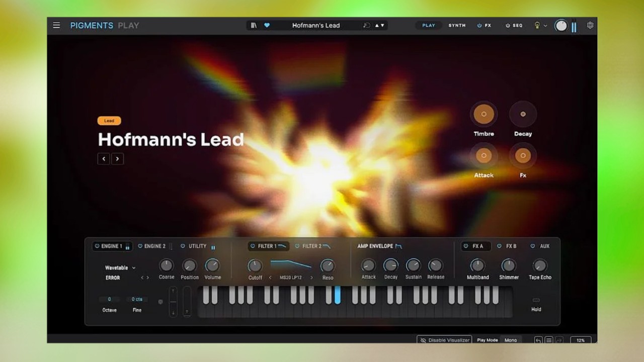This screenshot has width=644, height=362.
Task: Toggle the FX A power button
Action: click(x=465, y=246)
